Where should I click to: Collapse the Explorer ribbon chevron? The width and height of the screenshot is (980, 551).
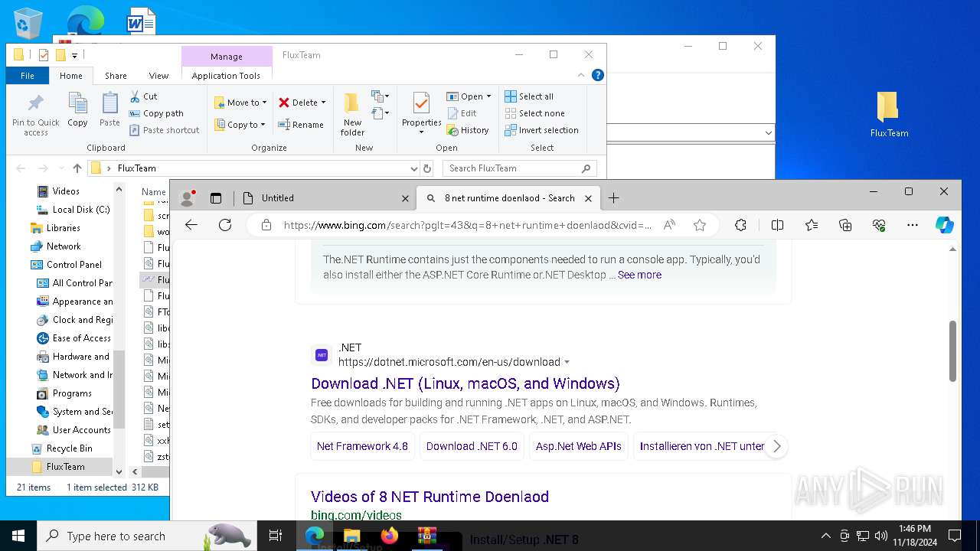coord(581,75)
